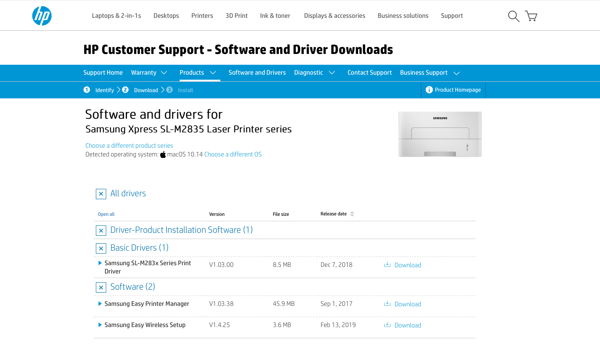Screen dimensions: 600x364
Task: Click the Release date column header
Action: (334, 214)
